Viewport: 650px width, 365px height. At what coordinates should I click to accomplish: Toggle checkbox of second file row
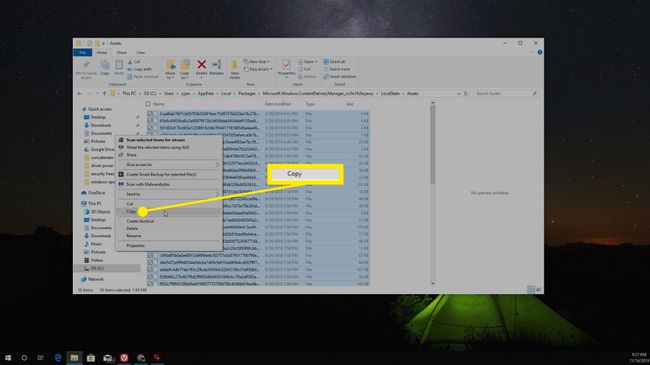click(150, 121)
